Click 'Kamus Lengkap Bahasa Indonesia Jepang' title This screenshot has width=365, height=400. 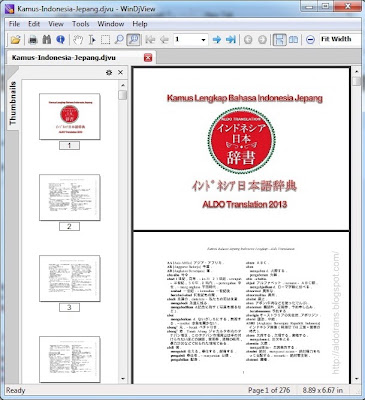tap(244, 98)
